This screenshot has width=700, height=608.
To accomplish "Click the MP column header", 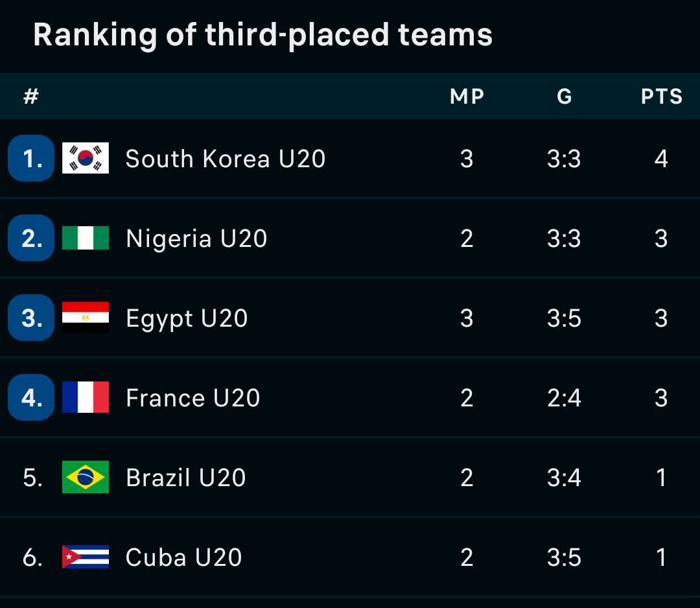I will (467, 97).
